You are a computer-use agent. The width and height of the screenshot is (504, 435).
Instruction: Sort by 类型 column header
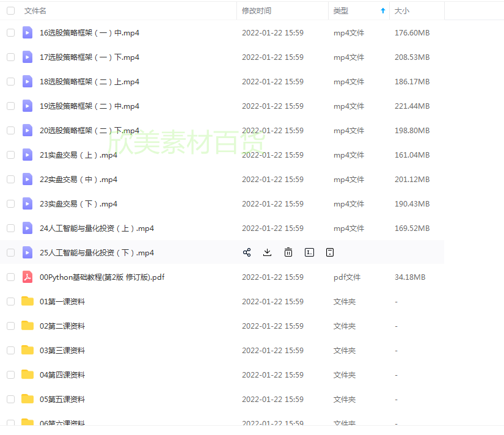(341, 10)
